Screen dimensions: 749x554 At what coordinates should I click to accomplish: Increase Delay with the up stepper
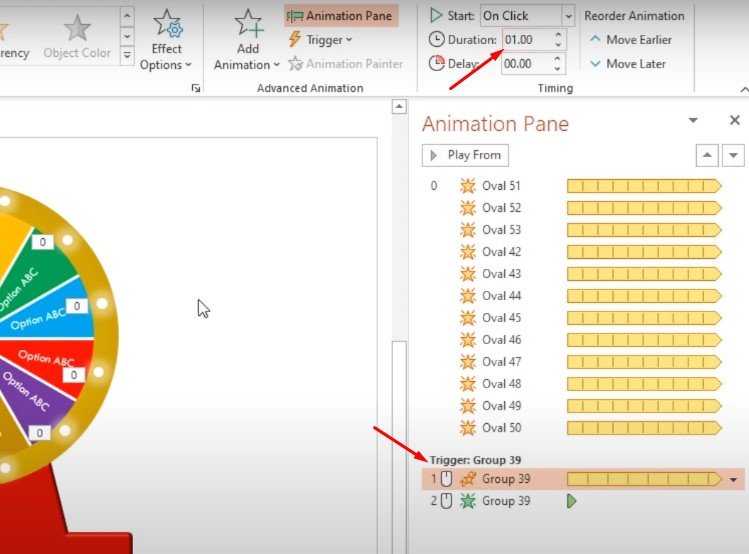coord(557,59)
